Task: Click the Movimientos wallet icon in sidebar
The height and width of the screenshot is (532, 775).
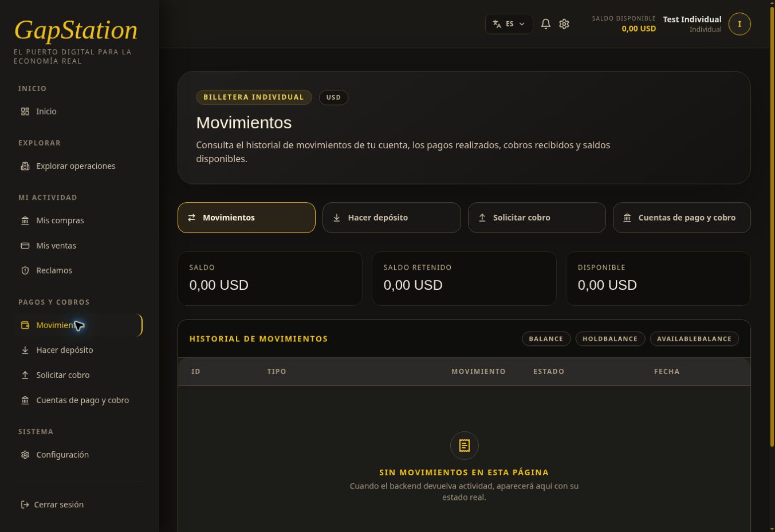Action: pyautogui.click(x=25, y=325)
